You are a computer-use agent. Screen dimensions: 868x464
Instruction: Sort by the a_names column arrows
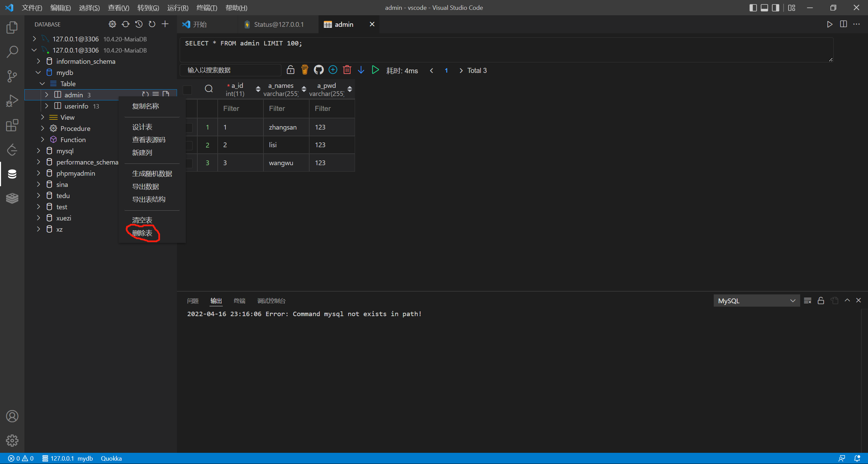303,89
